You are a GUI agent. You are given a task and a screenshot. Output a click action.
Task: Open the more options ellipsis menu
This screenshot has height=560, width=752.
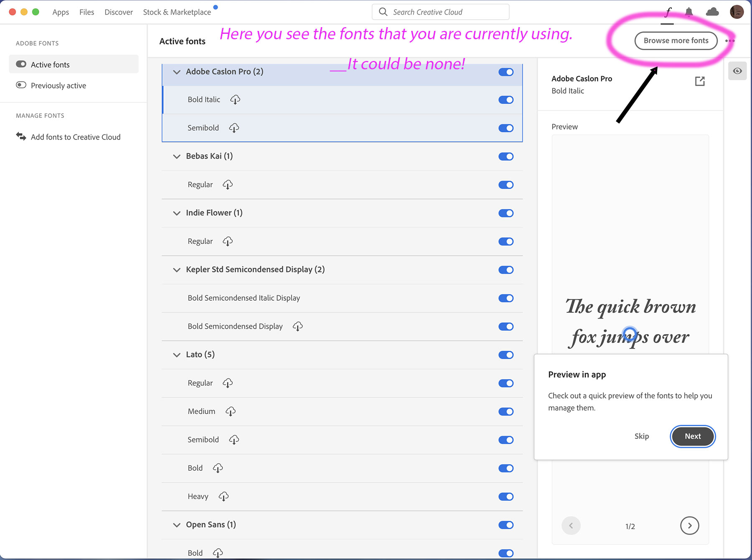(730, 41)
